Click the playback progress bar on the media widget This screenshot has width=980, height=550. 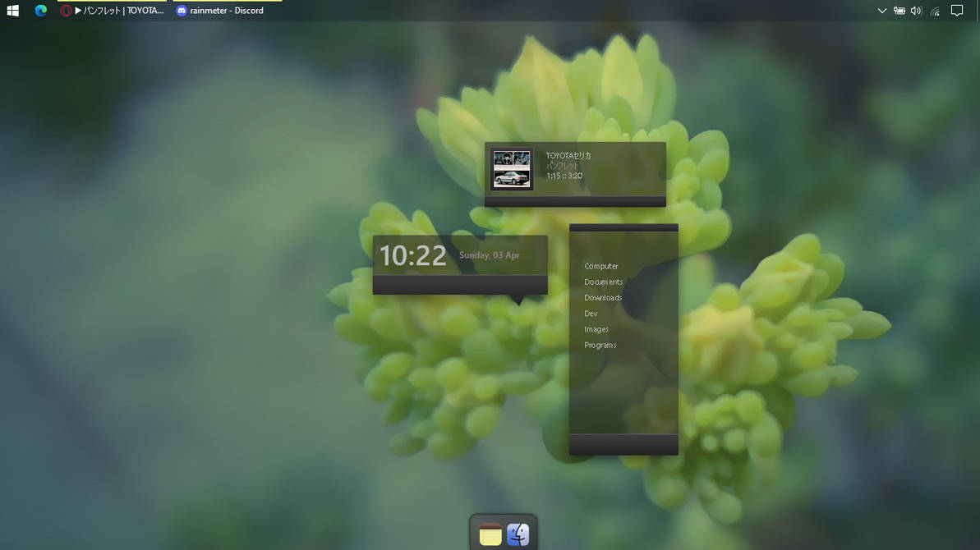pyautogui.click(x=575, y=199)
